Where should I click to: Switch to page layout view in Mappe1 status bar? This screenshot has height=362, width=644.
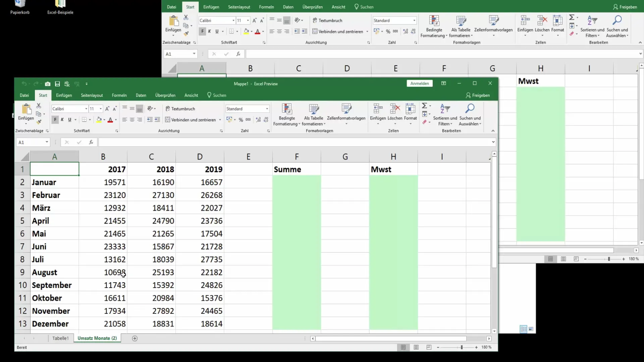coord(416,347)
